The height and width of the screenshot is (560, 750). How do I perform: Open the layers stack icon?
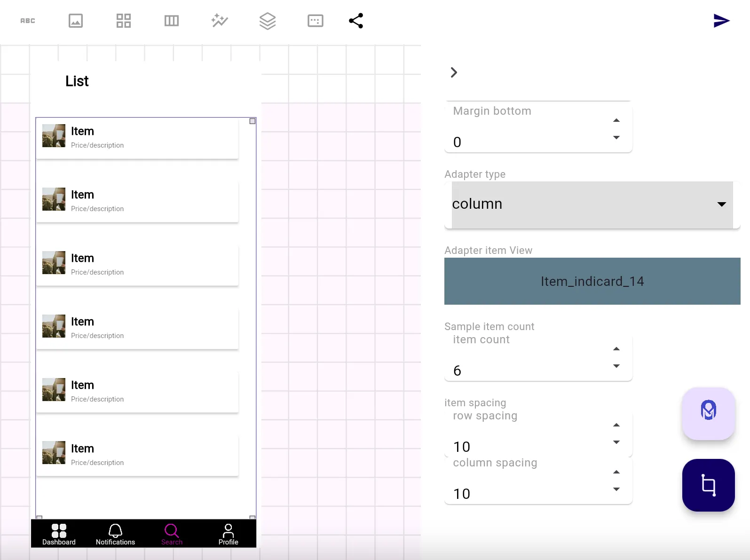coord(268,21)
